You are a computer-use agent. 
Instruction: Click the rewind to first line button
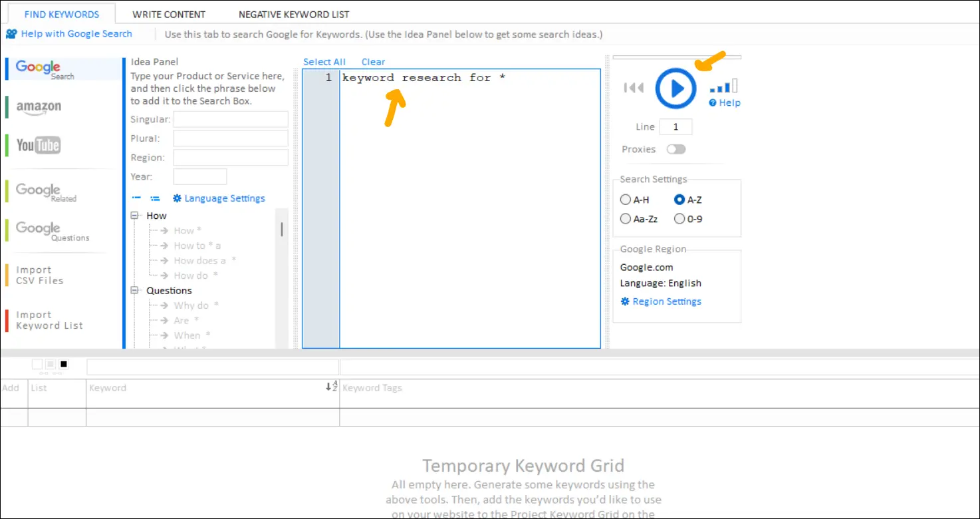coord(634,88)
